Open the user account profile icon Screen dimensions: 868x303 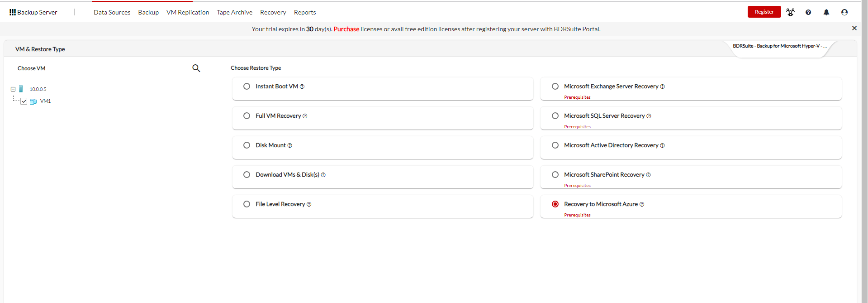[x=844, y=12]
